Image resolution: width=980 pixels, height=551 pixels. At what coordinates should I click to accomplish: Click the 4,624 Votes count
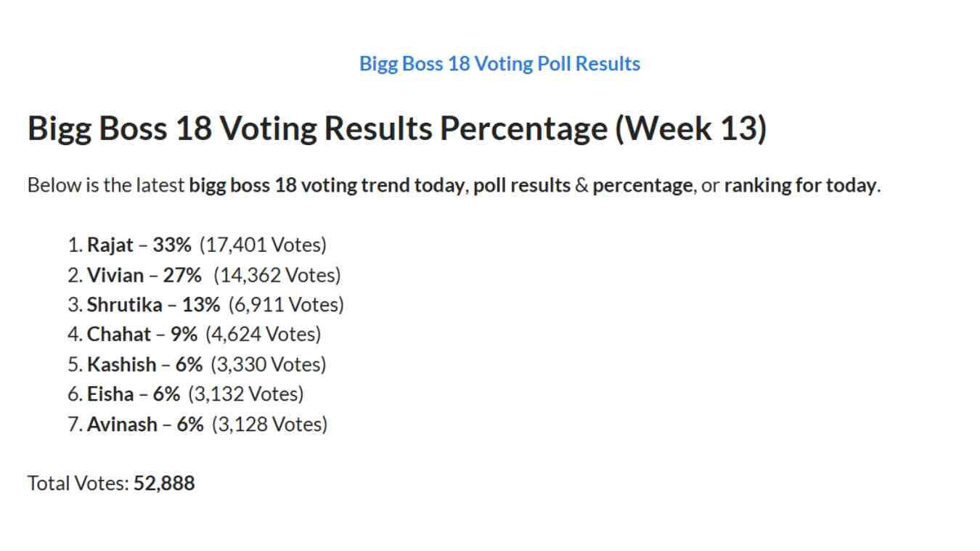pos(263,335)
